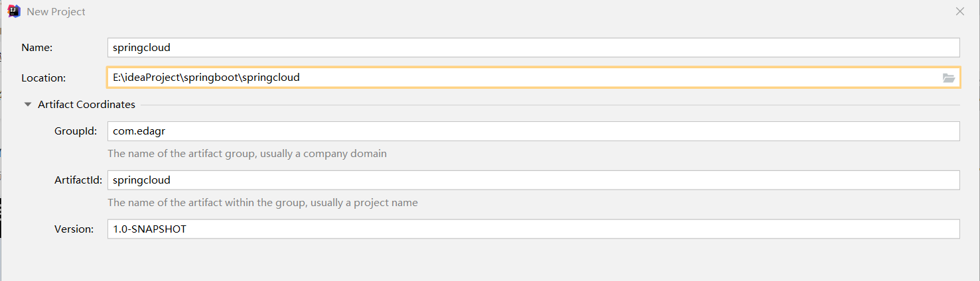The image size is (980, 281).
Task: Click the Version: label
Action: point(74,229)
